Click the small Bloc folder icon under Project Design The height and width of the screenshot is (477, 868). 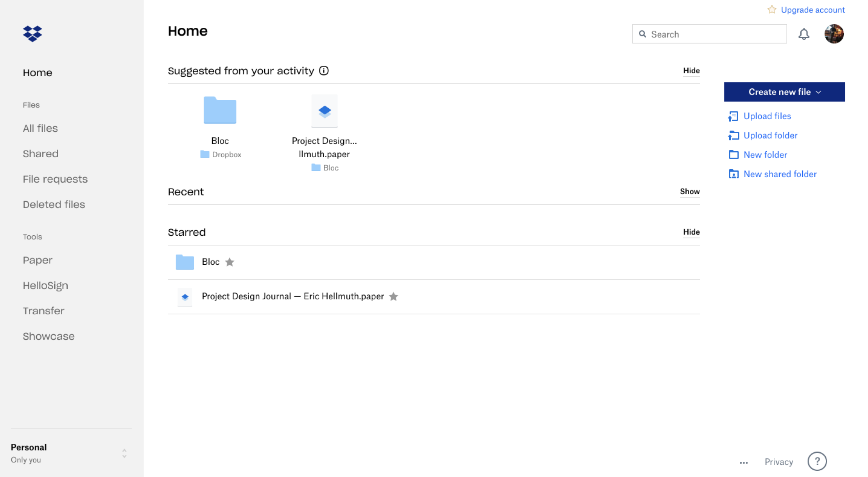pyautogui.click(x=316, y=168)
